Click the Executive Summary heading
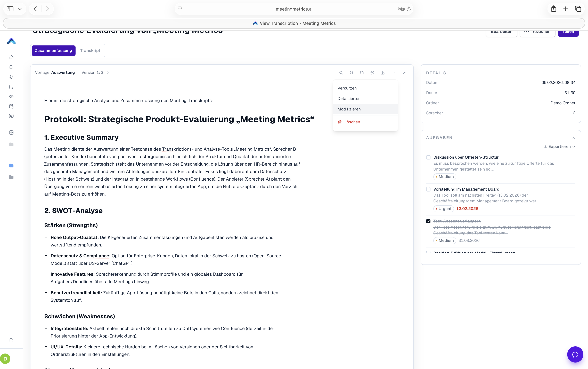The height and width of the screenshot is (369, 588). [81, 137]
